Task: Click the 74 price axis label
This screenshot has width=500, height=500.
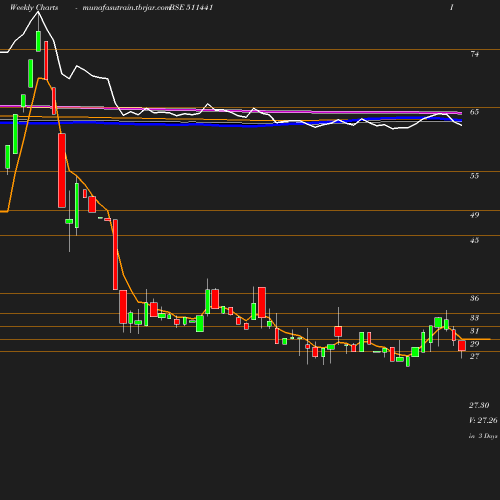Action: coord(474,54)
